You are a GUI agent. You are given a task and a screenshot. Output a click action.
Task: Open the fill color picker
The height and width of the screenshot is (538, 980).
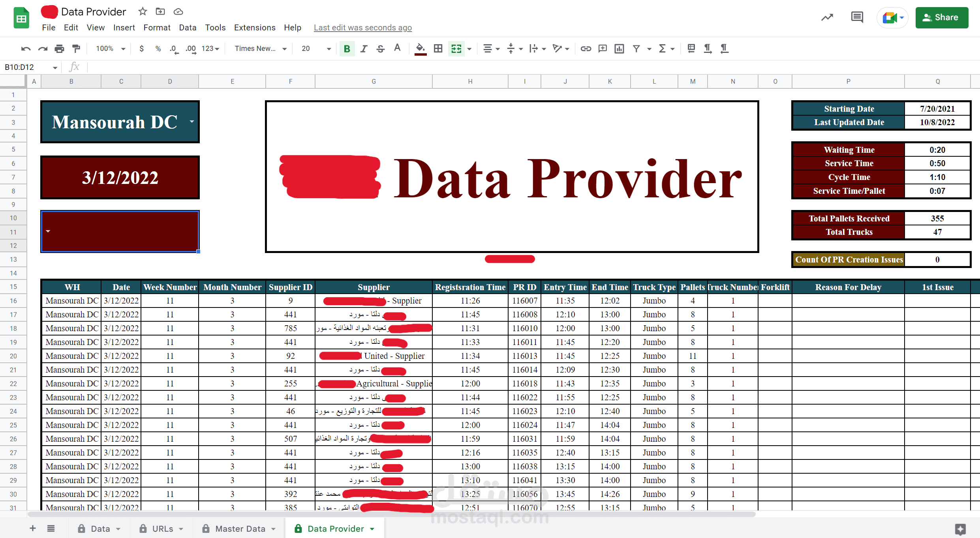point(420,49)
